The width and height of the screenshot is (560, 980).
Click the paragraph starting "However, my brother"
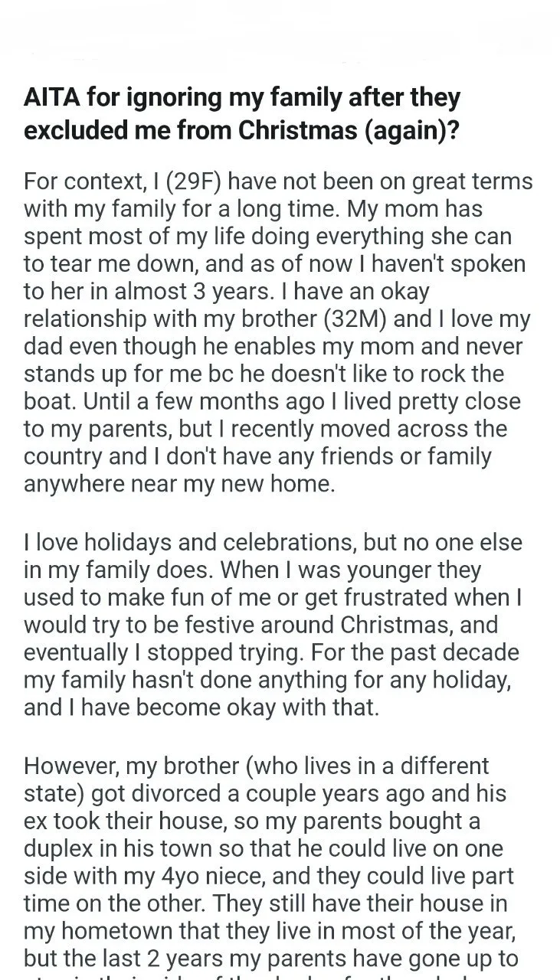272,860
